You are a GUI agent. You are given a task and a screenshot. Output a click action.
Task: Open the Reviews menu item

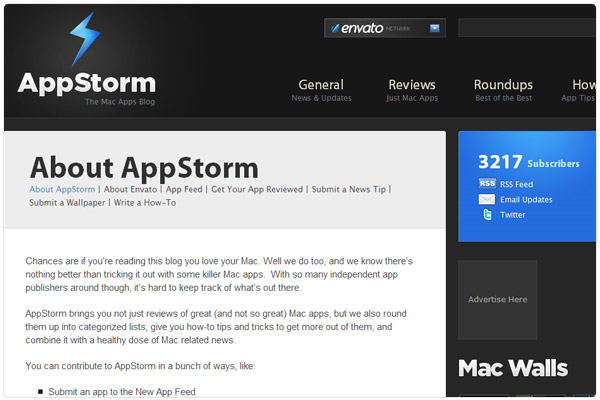pos(411,90)
